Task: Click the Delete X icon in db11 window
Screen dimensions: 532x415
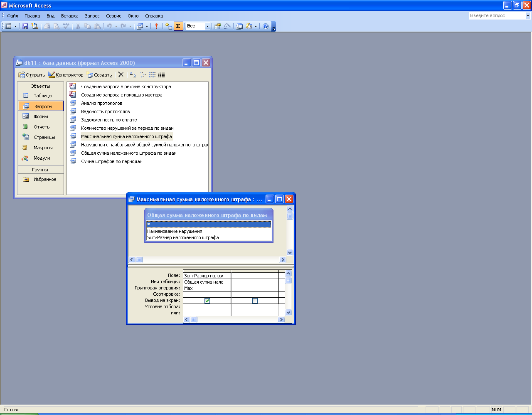Action: click(x=121, y=75)
